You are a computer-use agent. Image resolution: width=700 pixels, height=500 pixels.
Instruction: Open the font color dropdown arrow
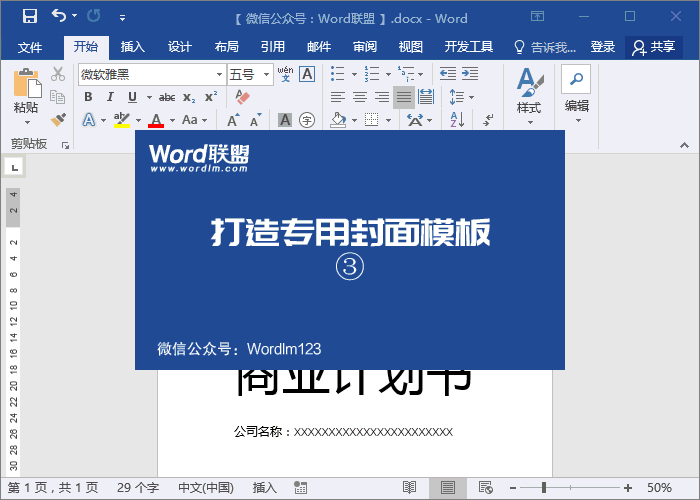172,121
